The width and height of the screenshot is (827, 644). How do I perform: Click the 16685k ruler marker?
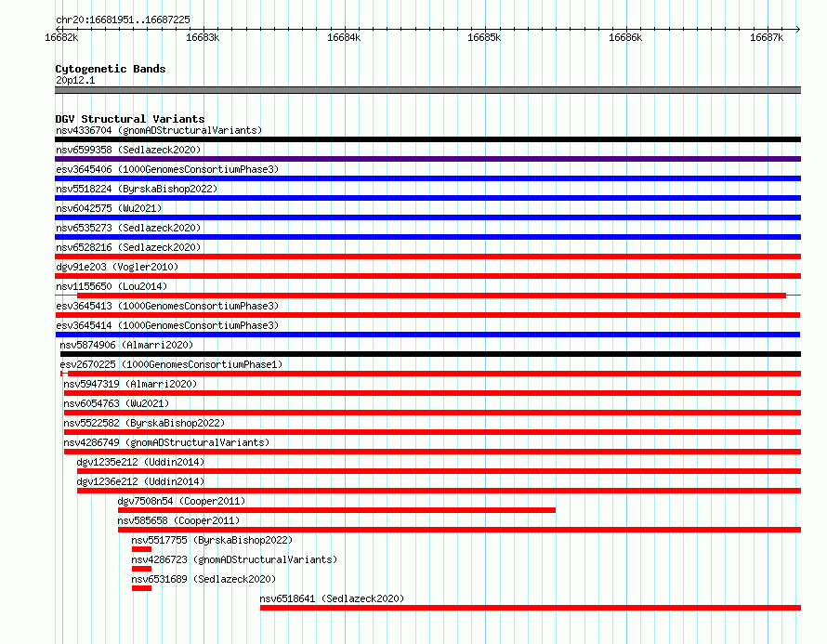tap(484, 37)
